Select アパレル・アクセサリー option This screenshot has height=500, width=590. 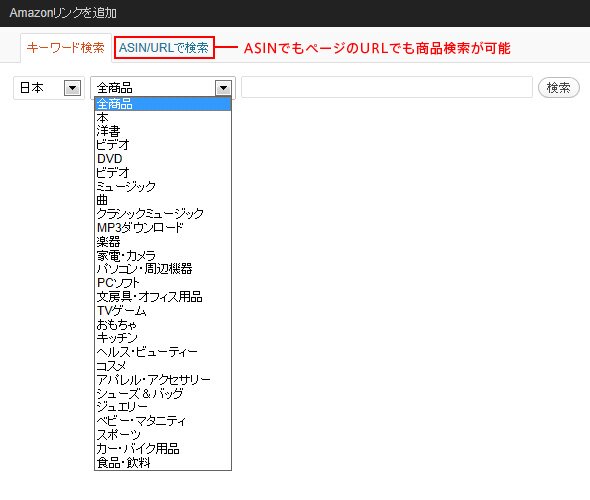coord(163,379)
